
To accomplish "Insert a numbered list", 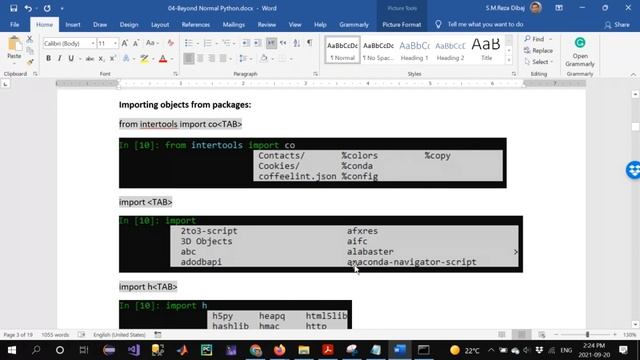I will pos(207,43).
